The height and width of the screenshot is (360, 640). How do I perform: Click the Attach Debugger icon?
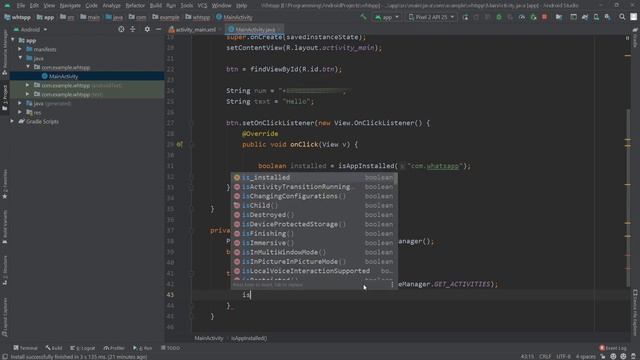coord(533,17)
